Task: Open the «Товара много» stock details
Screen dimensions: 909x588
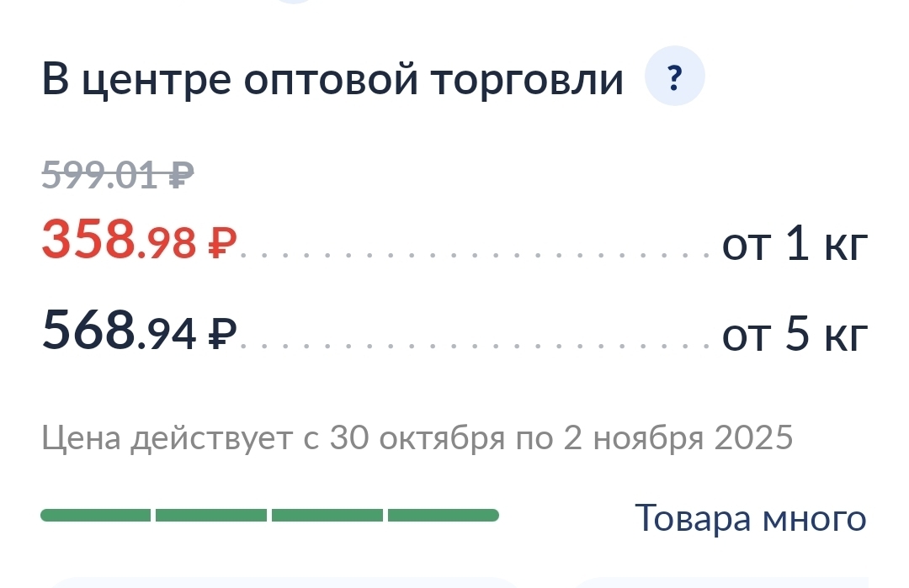Action: (x=750, y=518)
